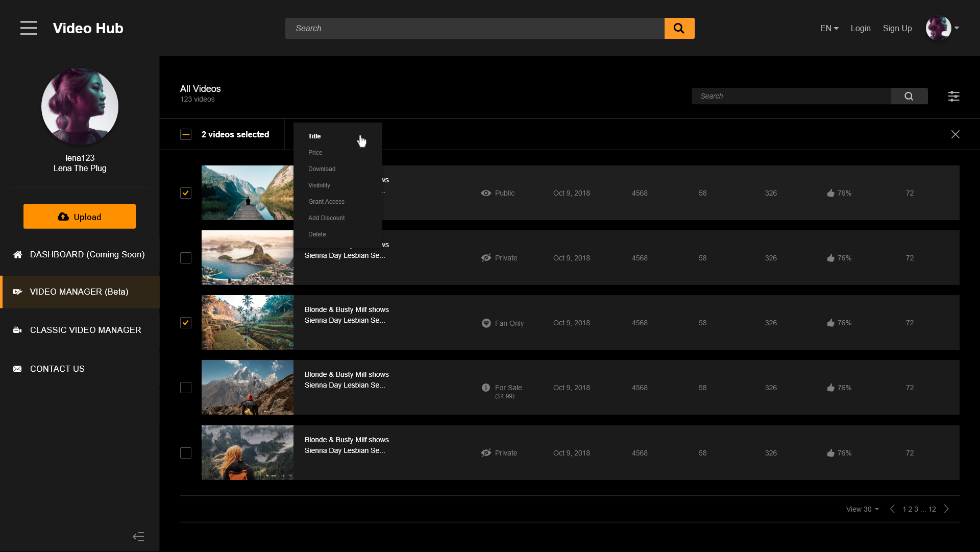Click the '2 videos selected' label
Viewport: 980px width, 552px height.
(235, 134)
